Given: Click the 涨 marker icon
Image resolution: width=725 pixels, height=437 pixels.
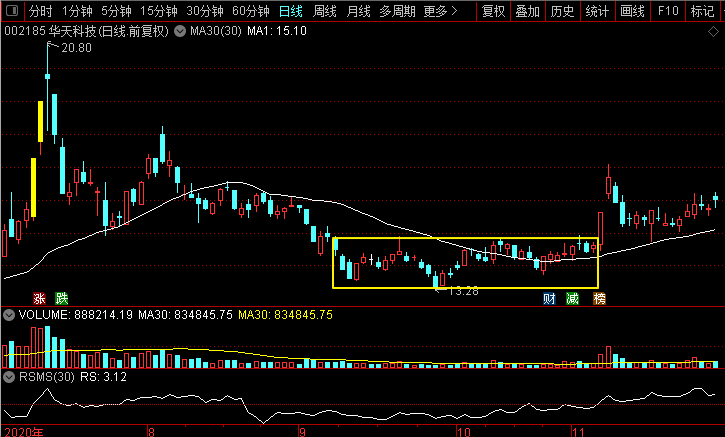Looking at the screenshot, I should coord(39,298).
